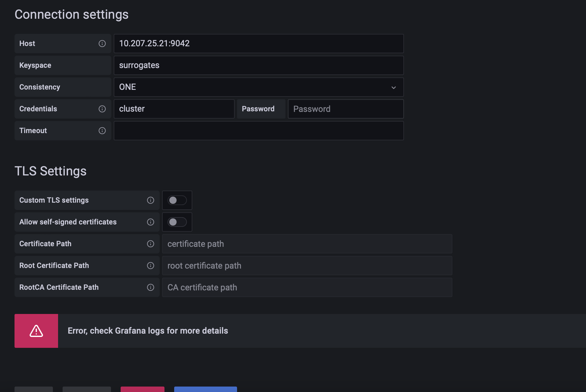Click the Host field showing 10.207.25.21:9042
Viewport: 586px width, 392px height.
point(259,44)
